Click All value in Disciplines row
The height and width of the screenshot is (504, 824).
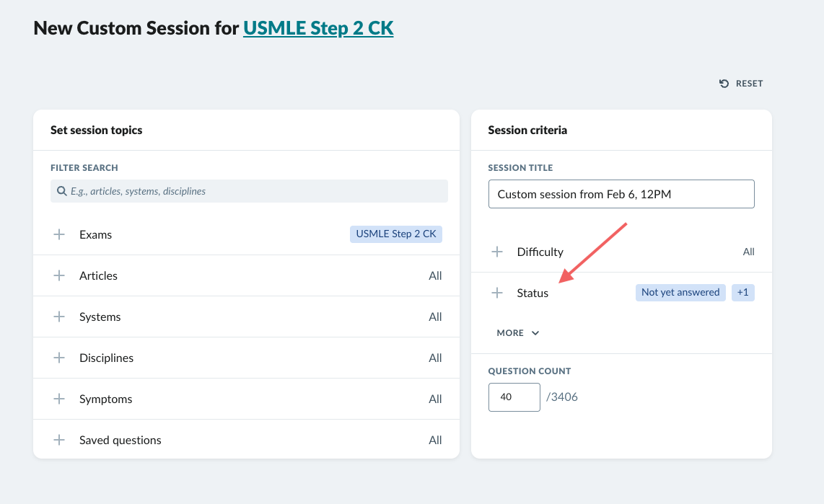pos(435,358)
